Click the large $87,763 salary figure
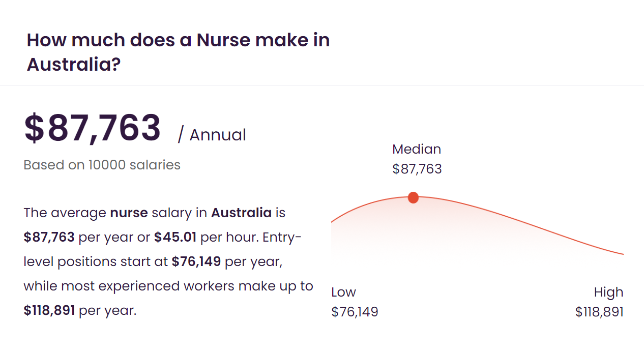644x351 pixels. pos(93,128)
